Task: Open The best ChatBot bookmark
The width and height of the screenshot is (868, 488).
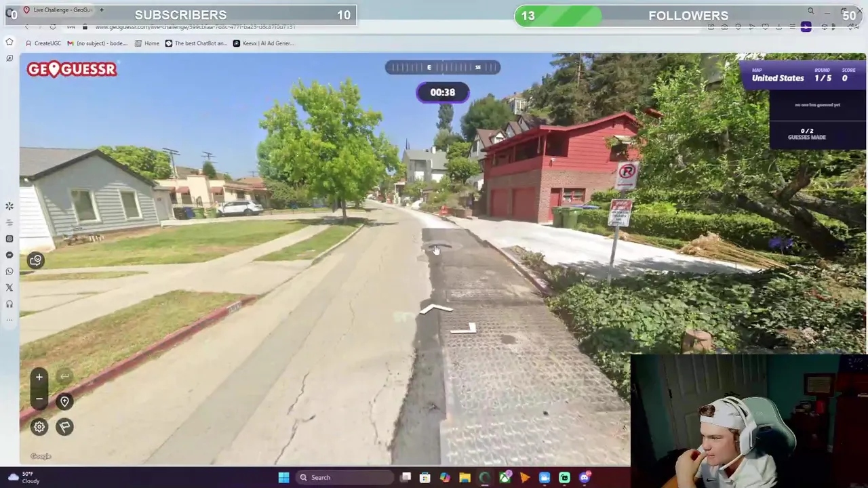Action: (196, 43)
